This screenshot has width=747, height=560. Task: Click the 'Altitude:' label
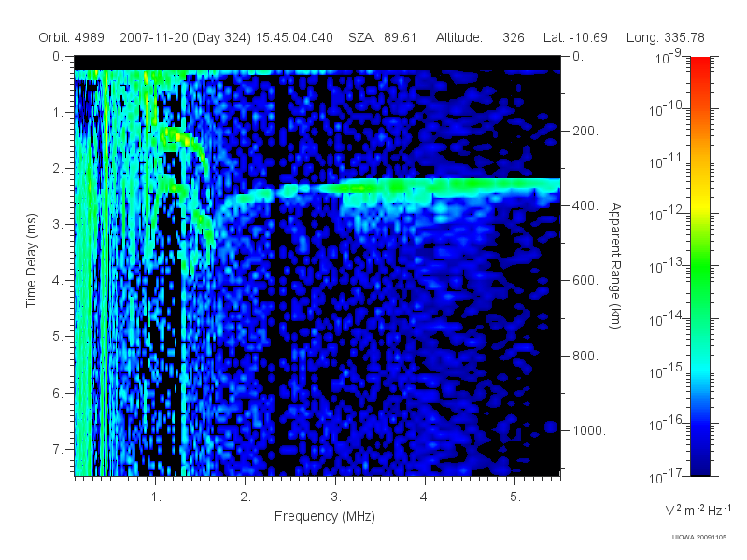(x=459, y=37)
